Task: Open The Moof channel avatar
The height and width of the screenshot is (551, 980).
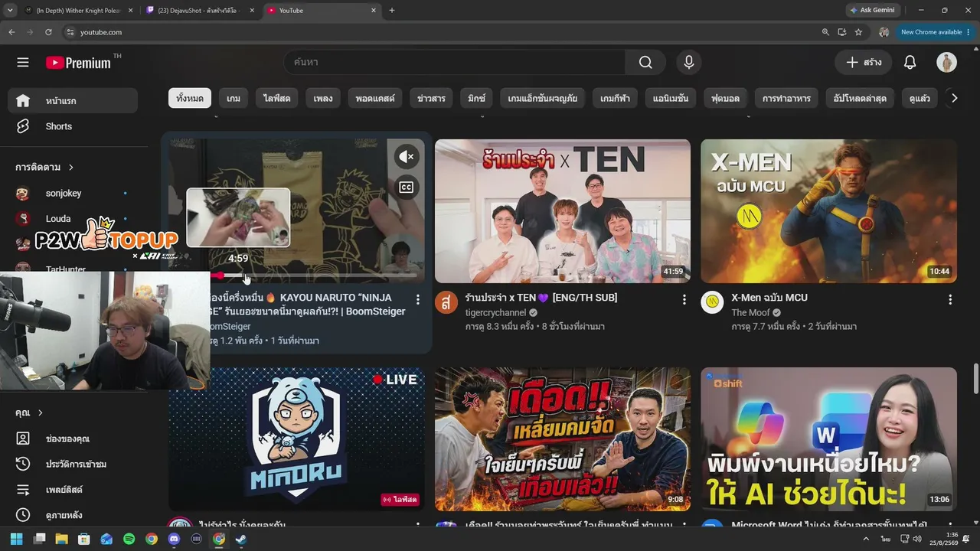Action: (x=712, y=302)
